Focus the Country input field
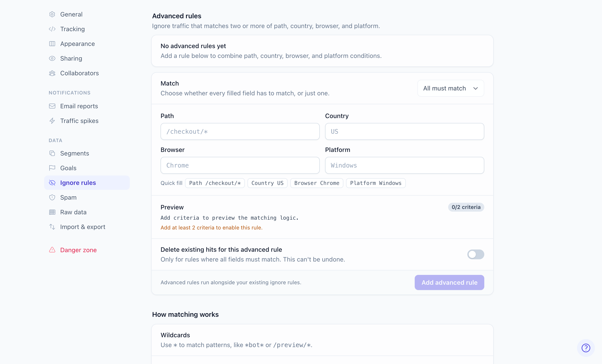The image size is (602, 364). click(404, 131)
